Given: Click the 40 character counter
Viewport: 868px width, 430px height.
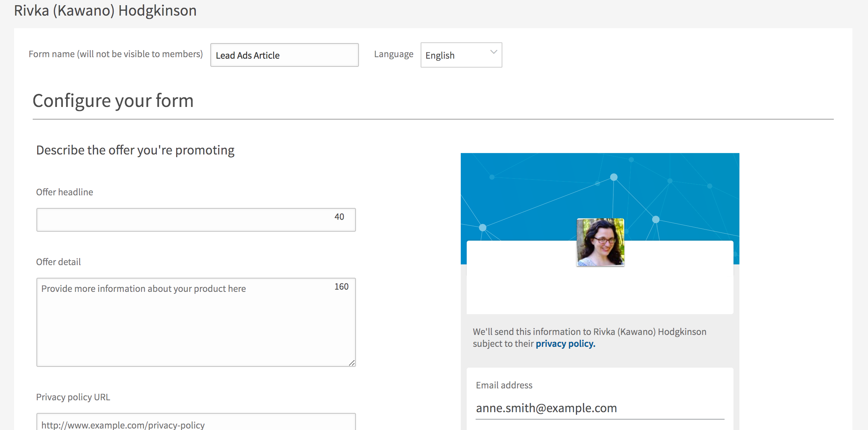Looking at the screenshot, I should (x=339, y=217).
